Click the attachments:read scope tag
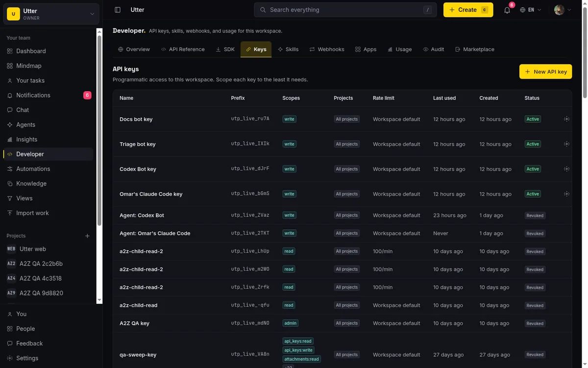The height and width of the screenshot is (368, 588). point(301,359)
